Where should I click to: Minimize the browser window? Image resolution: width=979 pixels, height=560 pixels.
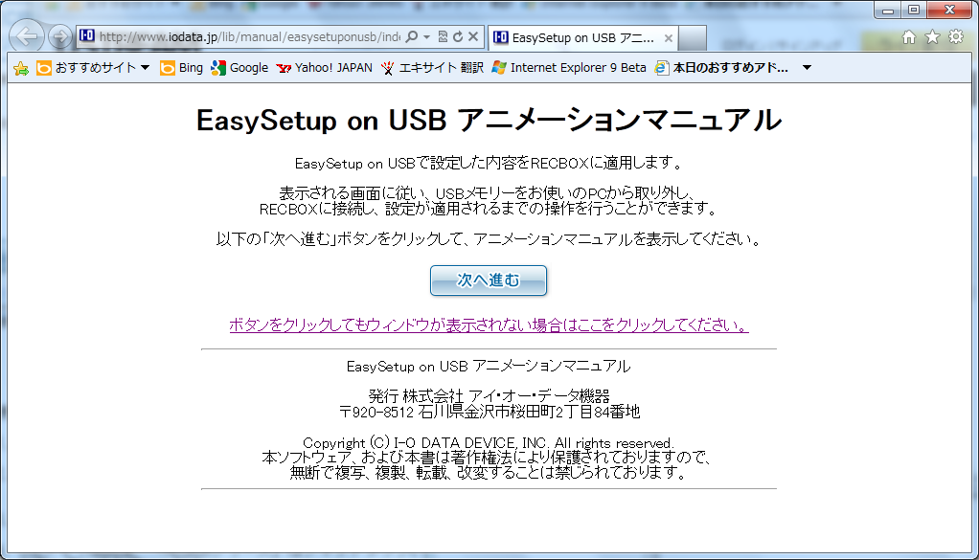coord(888,10)
